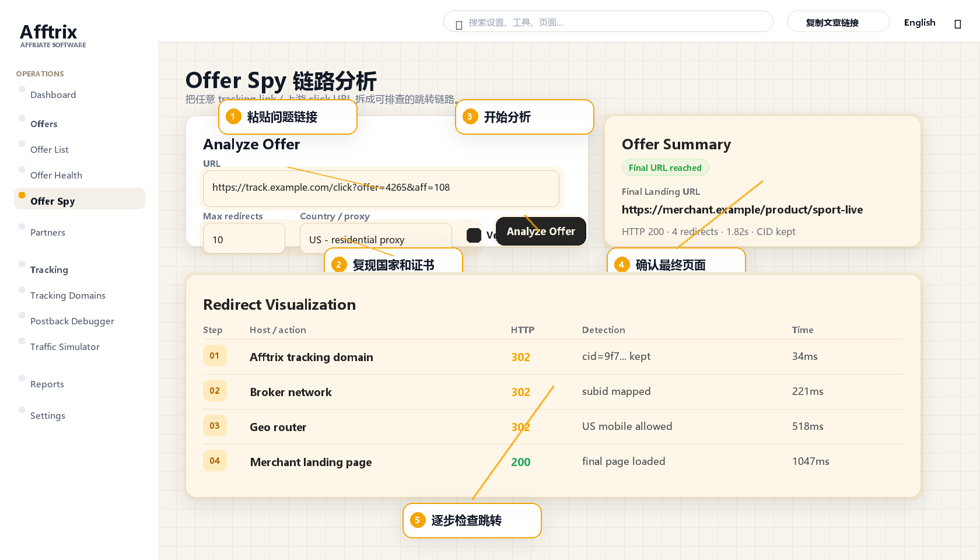Viewport: 980px width, 560px height.
Task: Open the Offer Health page
Action: point(56,175)
